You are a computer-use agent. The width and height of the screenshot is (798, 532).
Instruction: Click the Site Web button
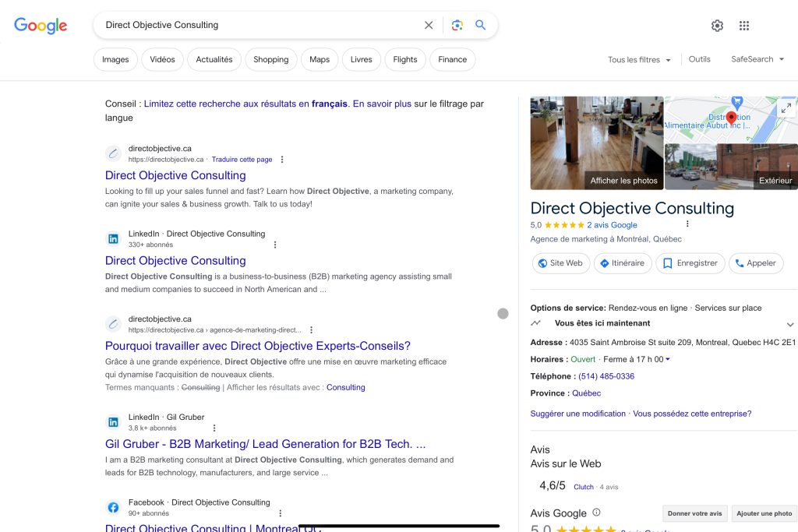[560, 263]
